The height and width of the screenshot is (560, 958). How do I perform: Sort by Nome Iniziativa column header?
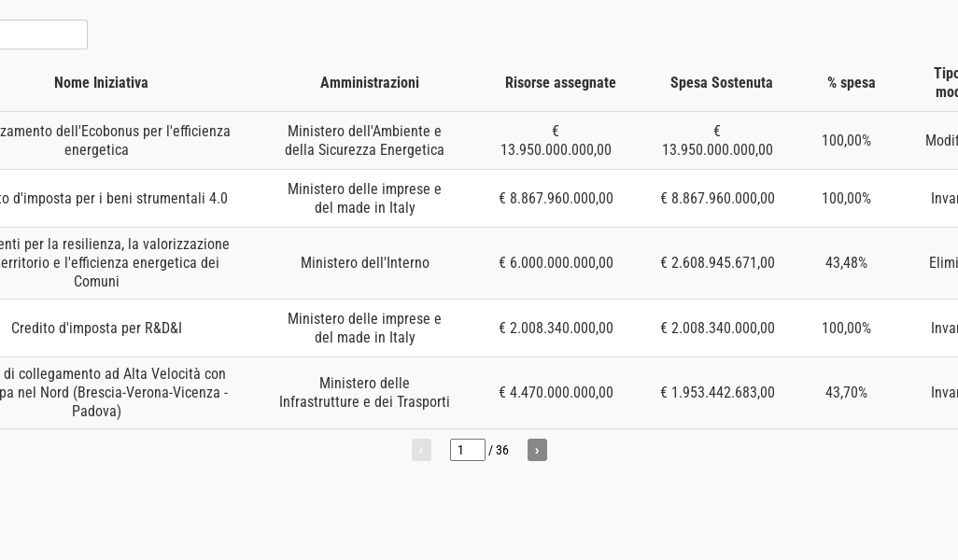(101, 83)
